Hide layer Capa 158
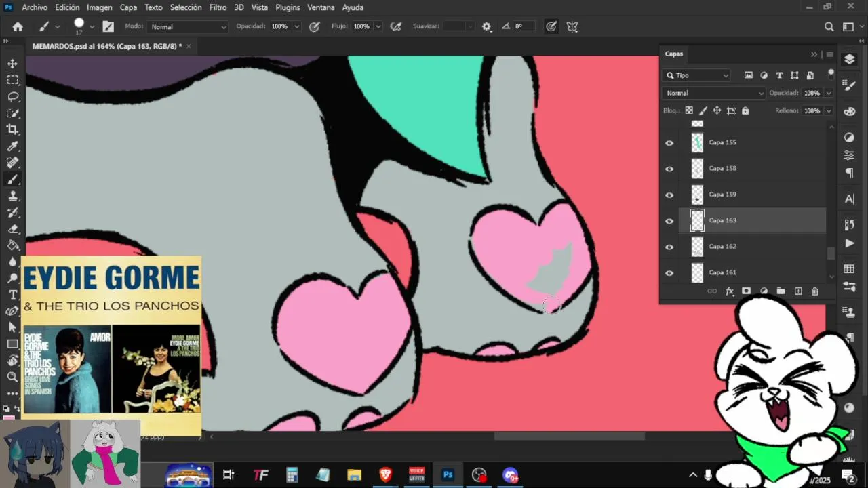Image resolution: width=868 pixels, height=488 pixels. [x=669, y=169]
